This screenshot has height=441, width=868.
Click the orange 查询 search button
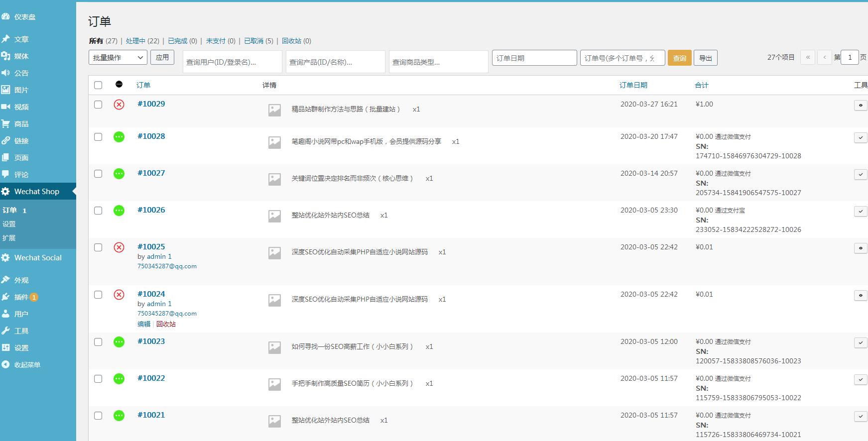(680, 58)
